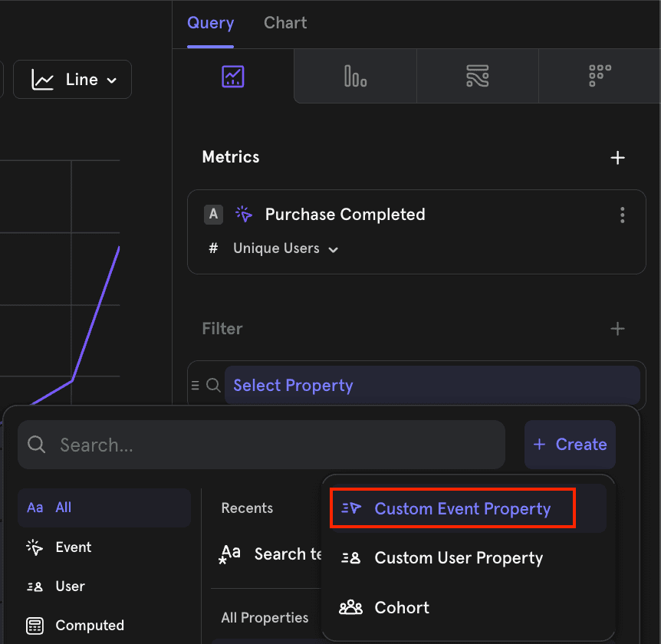Viewport: 661px width, 644px height.
Task: Select the Insights report type icon
Action: pyautogui.click(x=232, y=76)
